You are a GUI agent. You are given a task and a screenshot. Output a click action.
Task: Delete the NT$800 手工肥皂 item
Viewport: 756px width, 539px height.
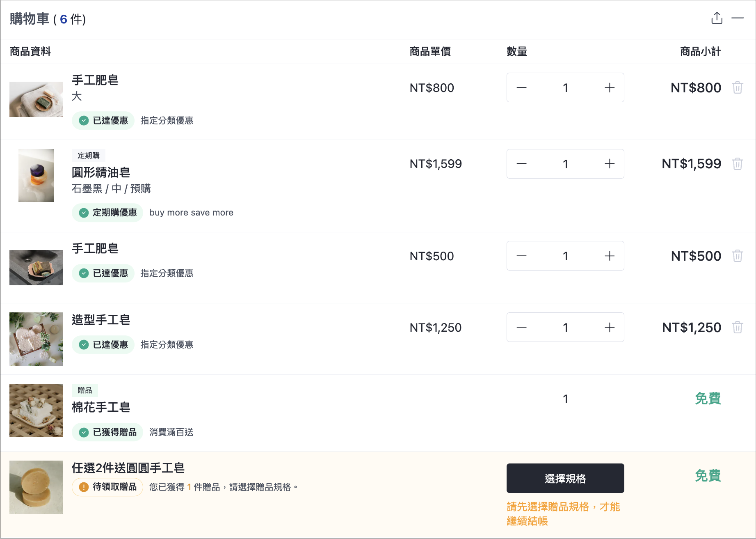coord(738,87)
